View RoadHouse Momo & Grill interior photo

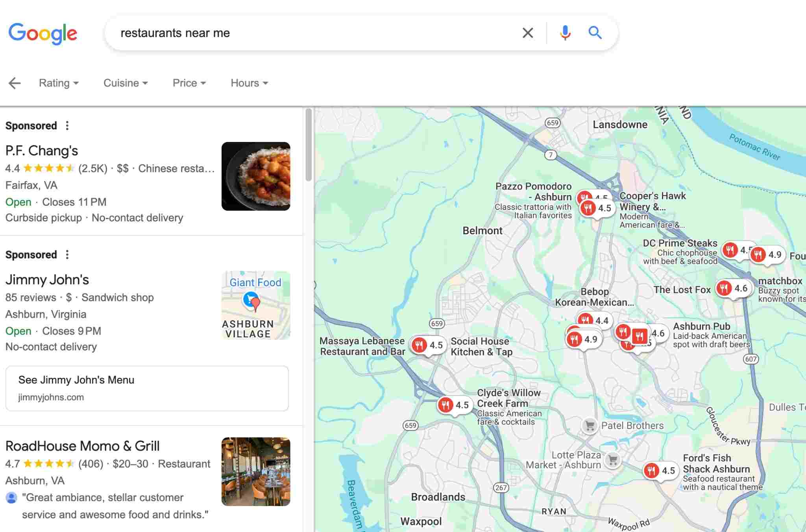point(256,471)
